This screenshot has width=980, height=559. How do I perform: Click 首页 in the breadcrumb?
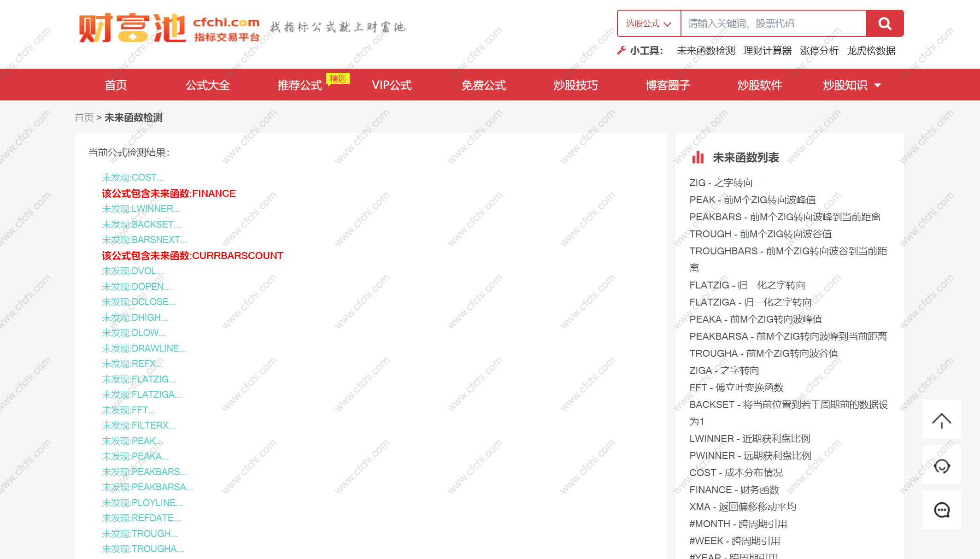pyautogui.click(x=84, y=118)
